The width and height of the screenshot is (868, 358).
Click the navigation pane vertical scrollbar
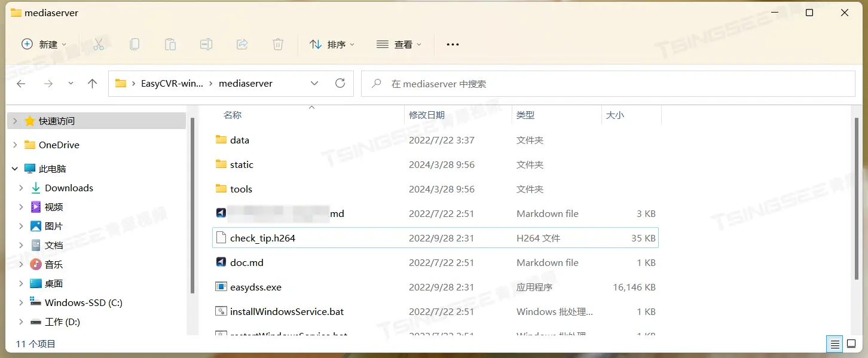tap(192, 205)
